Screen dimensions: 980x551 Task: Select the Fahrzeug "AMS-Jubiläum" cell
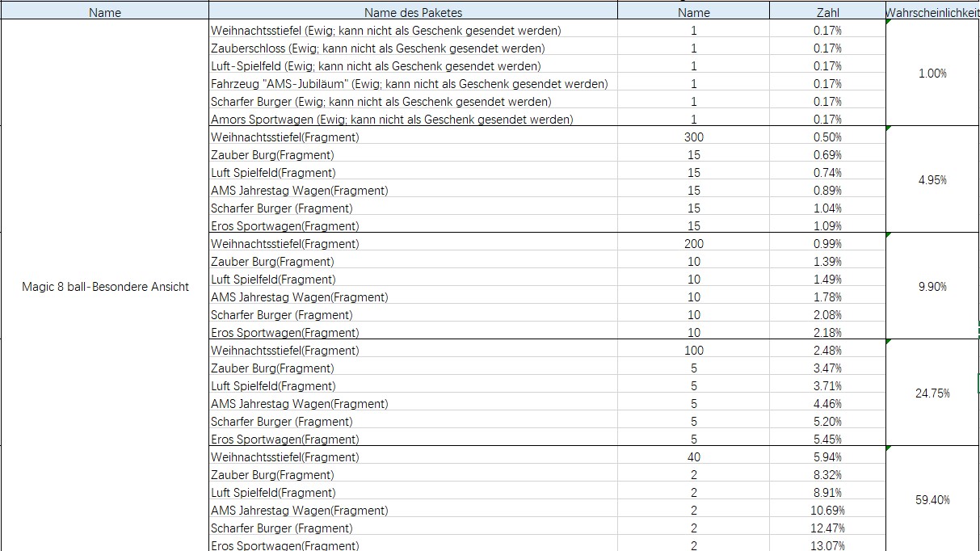(x=413, y=83)
